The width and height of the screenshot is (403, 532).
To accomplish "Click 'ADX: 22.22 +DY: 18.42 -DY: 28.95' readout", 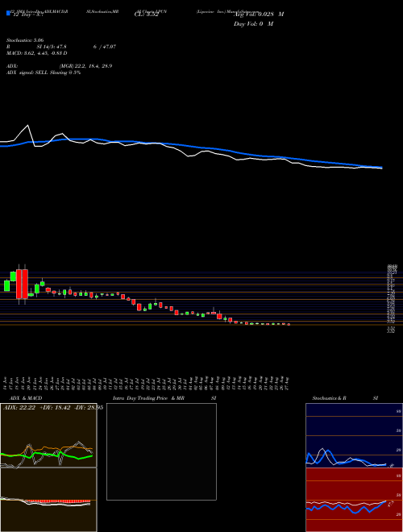I will tap(52, 407).
